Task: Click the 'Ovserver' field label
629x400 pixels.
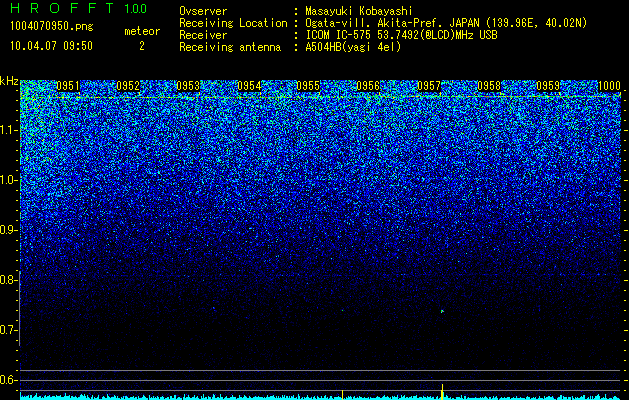Action: tap(203, 11)
